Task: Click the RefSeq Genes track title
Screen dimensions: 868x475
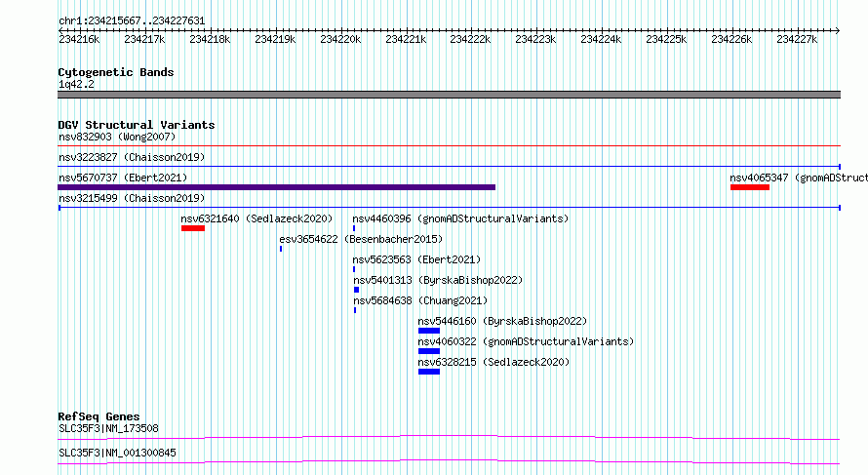Action: [x=99, y=416]
